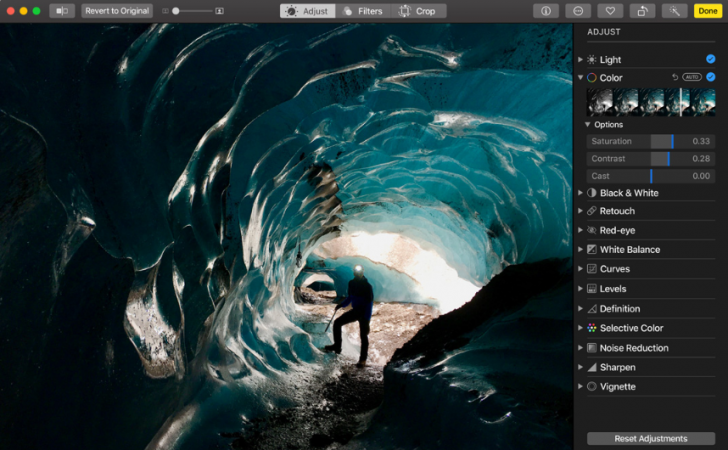
Task: Click the Selective Color label
Action: tap(631, 328)
